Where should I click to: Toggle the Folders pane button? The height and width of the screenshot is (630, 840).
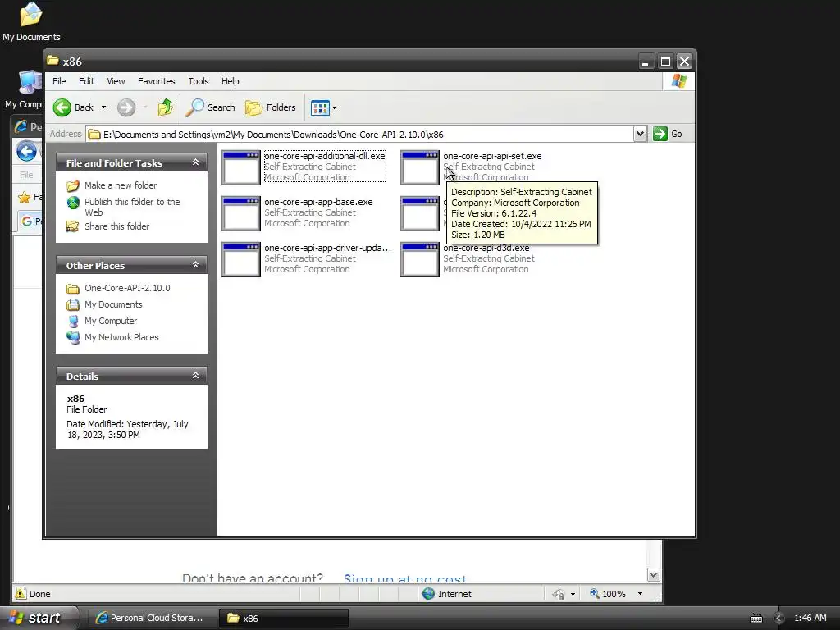pos(271,107)
